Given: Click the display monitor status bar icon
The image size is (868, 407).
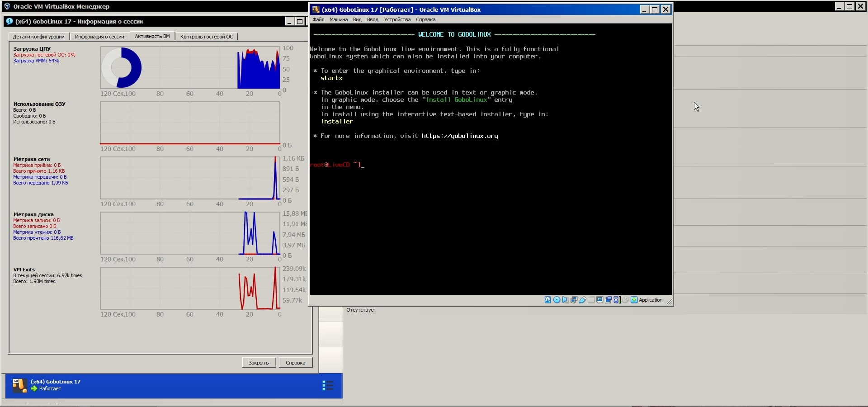Looking at the screenshot, I should (599, 300).
